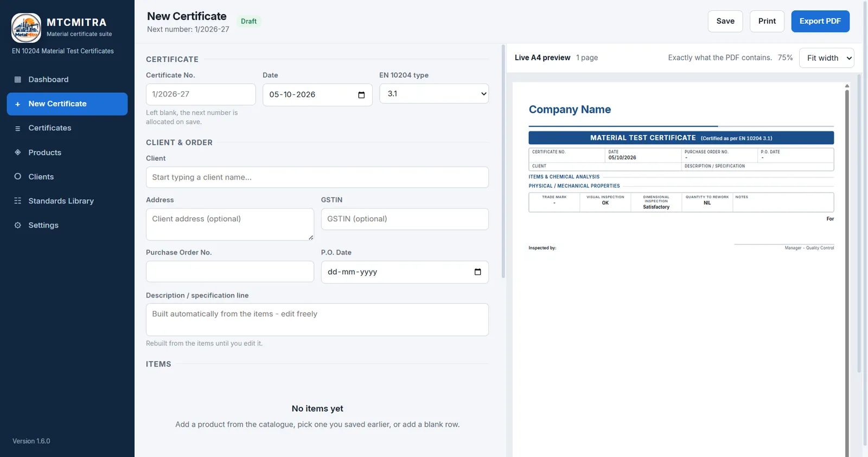868x457 pixels.
Task: Click the Draft status badge
Action: (248, 21)
